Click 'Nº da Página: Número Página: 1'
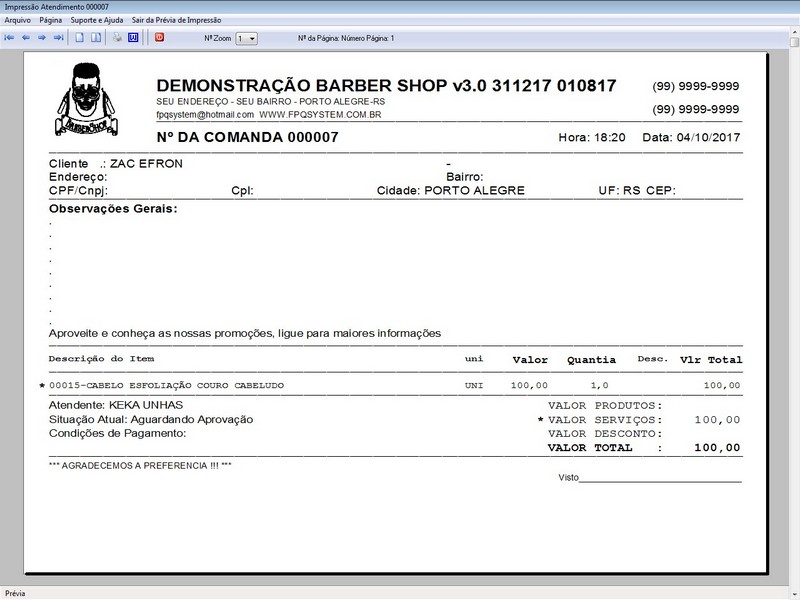800x600 pixels. (x=346, y=38)
